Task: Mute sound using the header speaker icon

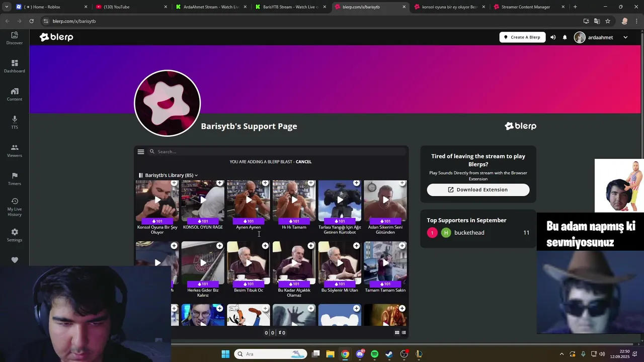Action: point(553,37)
